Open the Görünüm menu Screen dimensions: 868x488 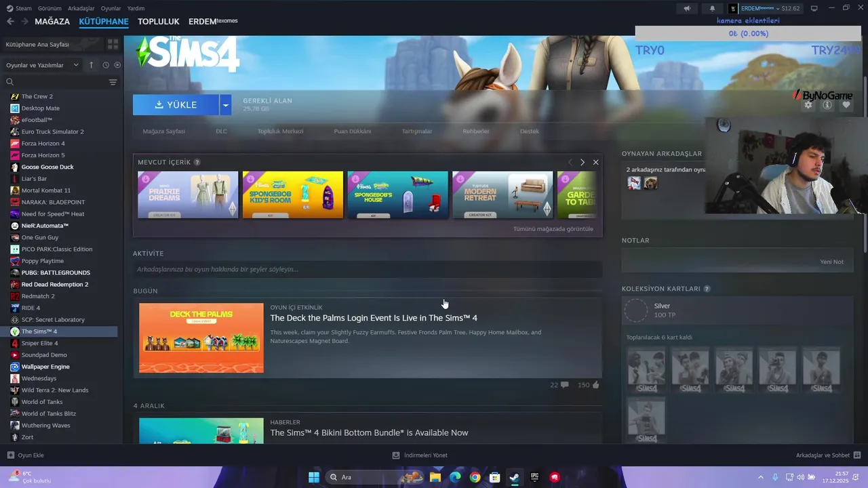(x=50, y=8)
